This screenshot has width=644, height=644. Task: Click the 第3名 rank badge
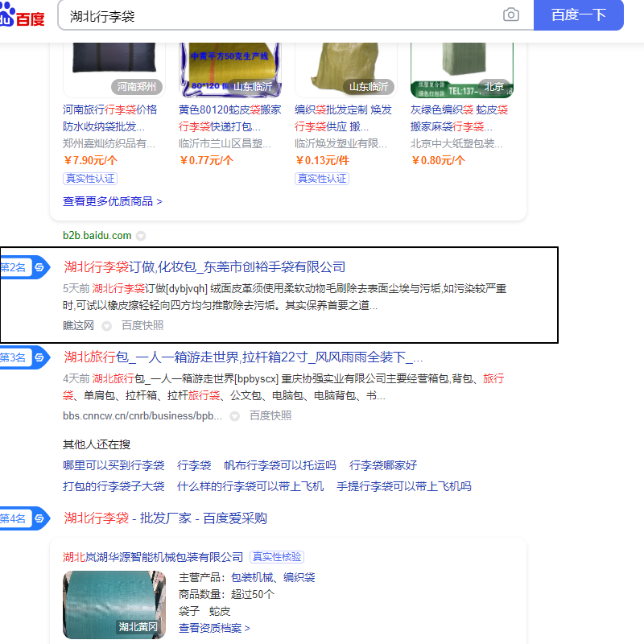coord(25,357)
